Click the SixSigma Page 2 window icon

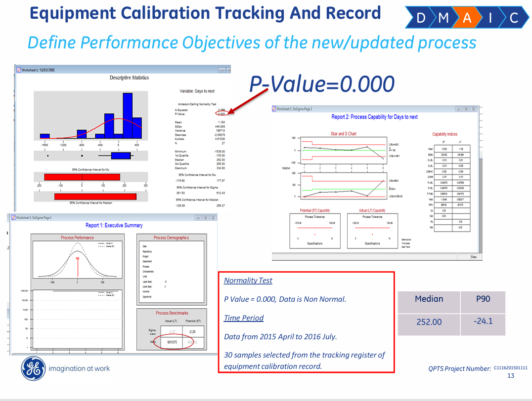[274, 109]
